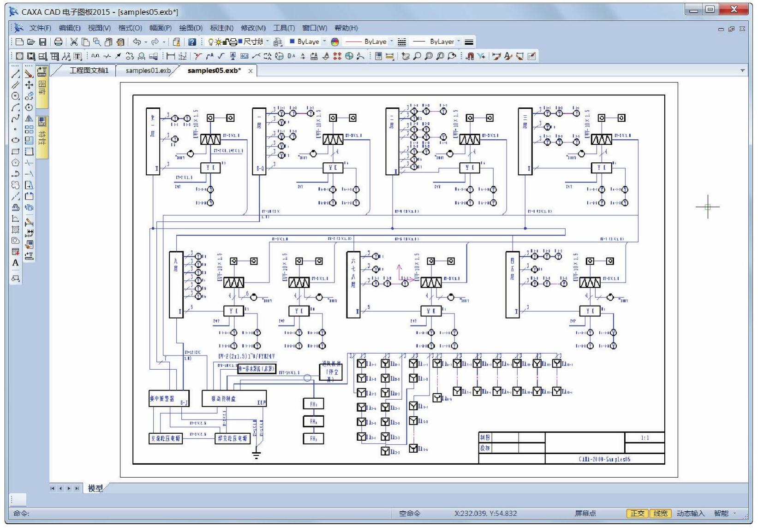Open the 编辑(E) menu
The width and height of the screenshot is (758, 532).
(x=70, y=28)
